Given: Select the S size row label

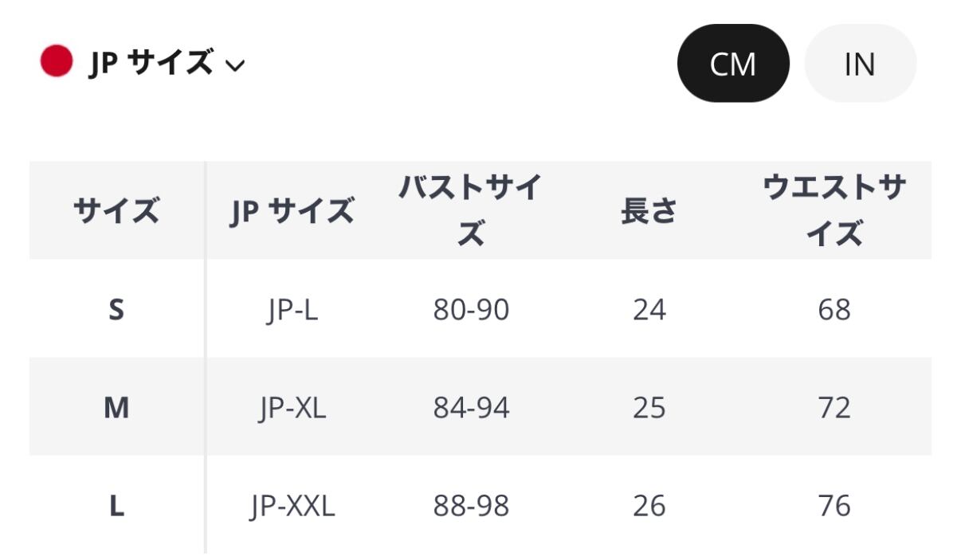Looking at the screenshot, I should pos(116,309).
